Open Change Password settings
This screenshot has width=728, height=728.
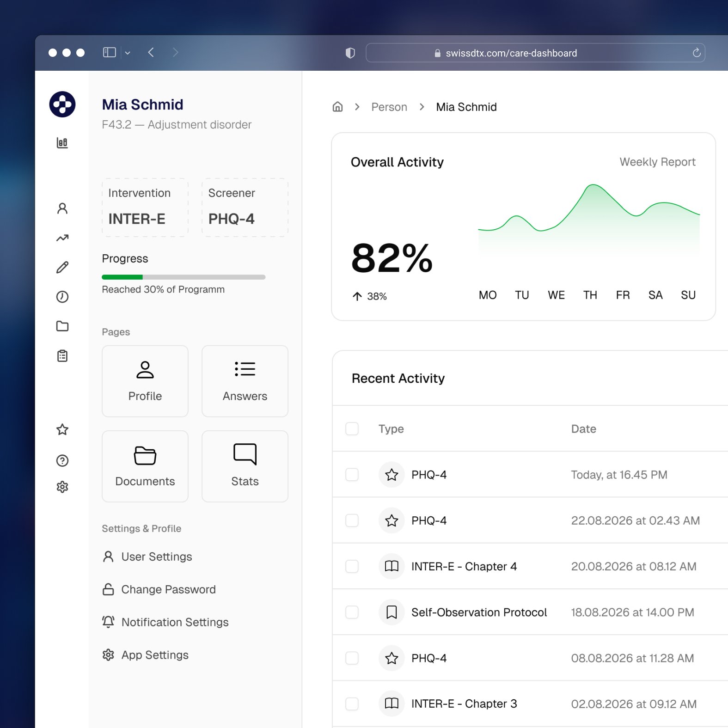pyautogui.click(x=168, y=589)
